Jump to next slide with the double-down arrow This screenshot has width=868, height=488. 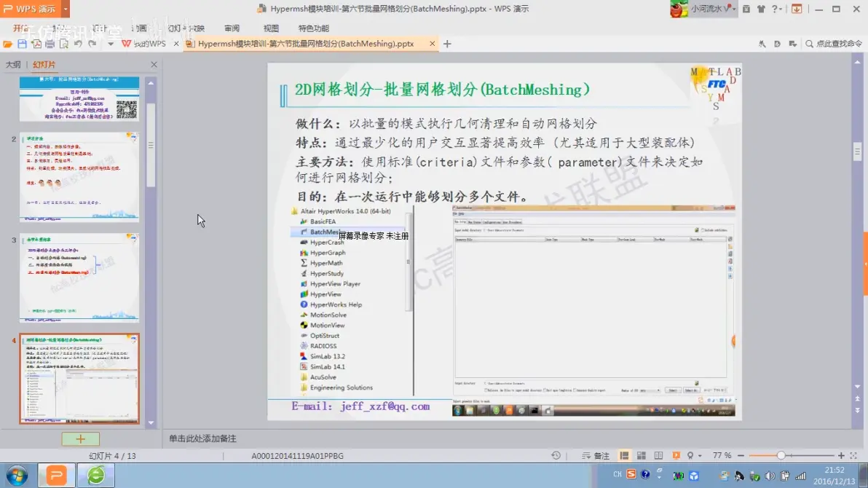(858, 411)
